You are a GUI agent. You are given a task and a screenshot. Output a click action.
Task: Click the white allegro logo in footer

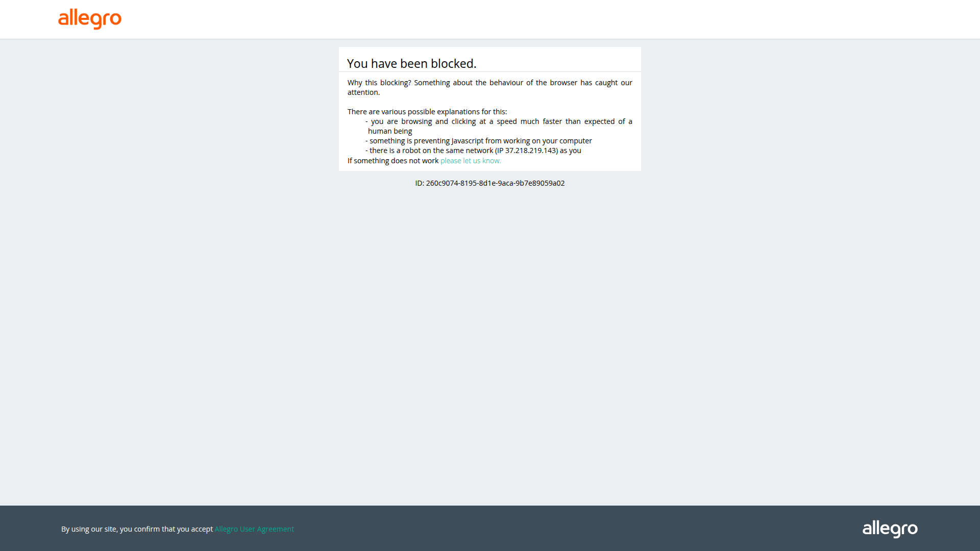click(890, 529)
